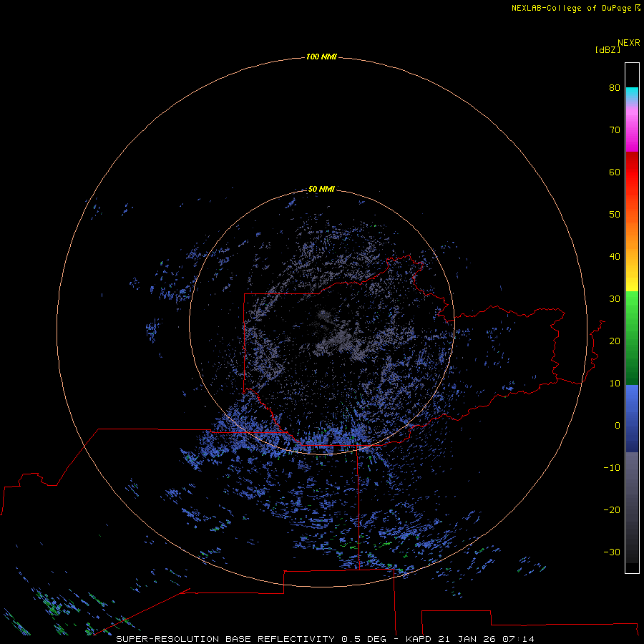644x644 pixels.
Task: Click the 20 value on the dBZ scale
Action: point(615,341)
